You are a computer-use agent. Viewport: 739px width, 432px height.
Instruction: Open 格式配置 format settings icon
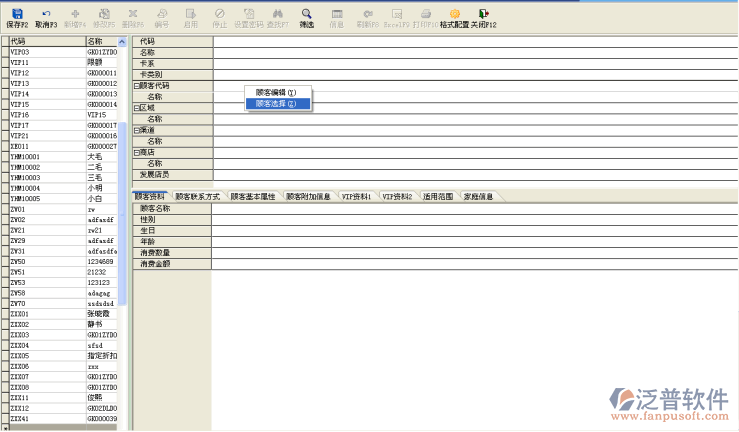pos(454,14)
